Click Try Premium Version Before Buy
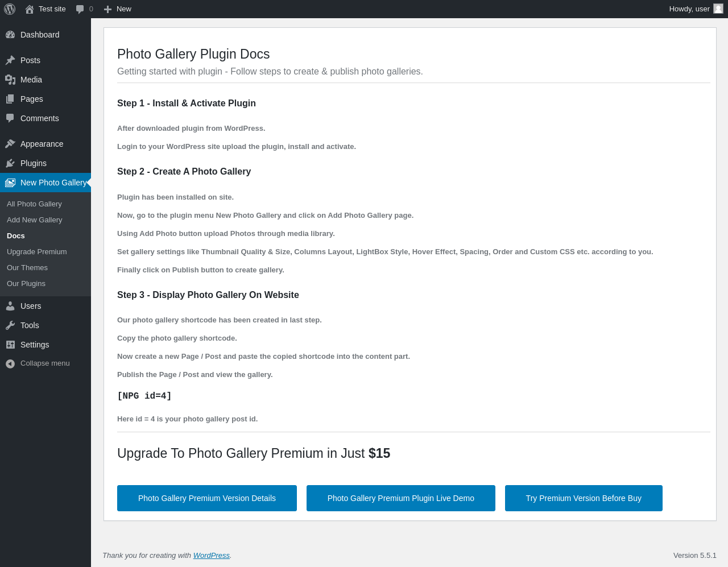This screenshot has width=728, height=567. [x=584, y=498]
